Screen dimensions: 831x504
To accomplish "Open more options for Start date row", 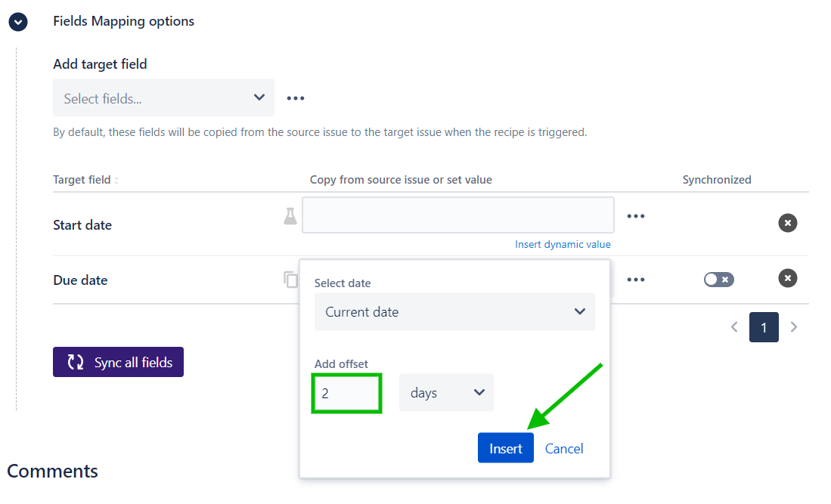I will pos(636,216).
